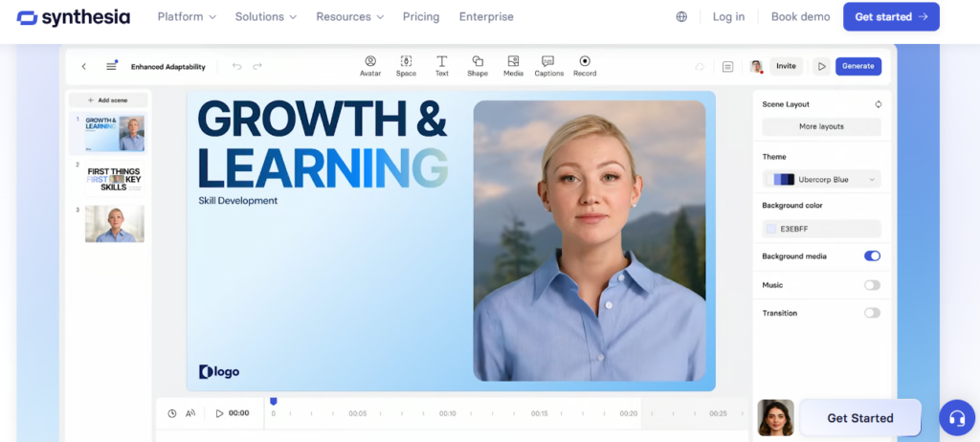
Task: Open the Media library icon
Action: tap(513, 61)
